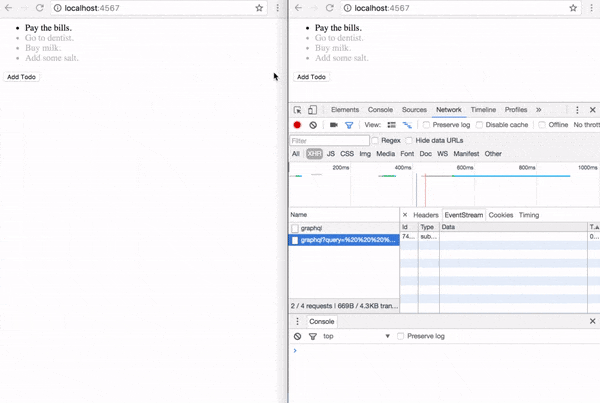
Task: Activate DevTools inspect element picker
Action: coord(297,110)
